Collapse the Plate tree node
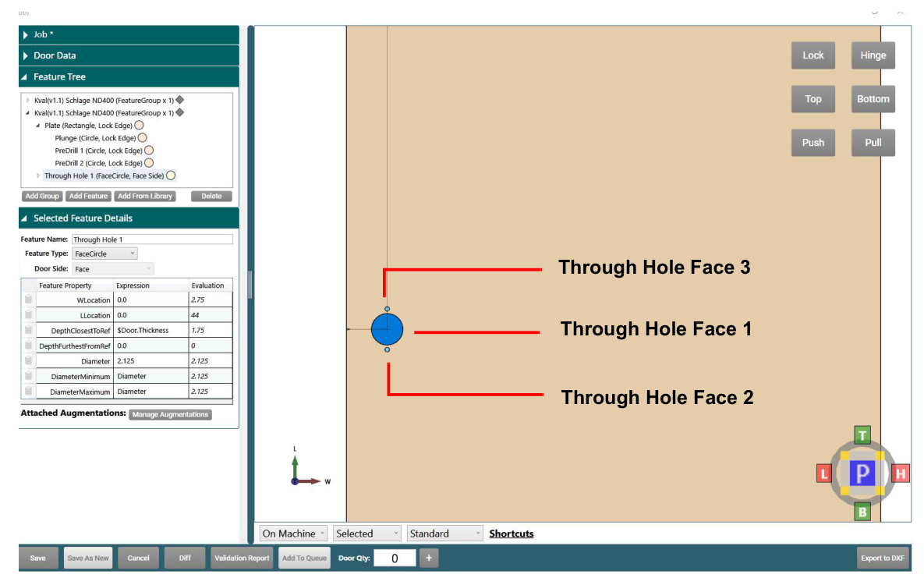The image size is (924, 585). point(37,126)
